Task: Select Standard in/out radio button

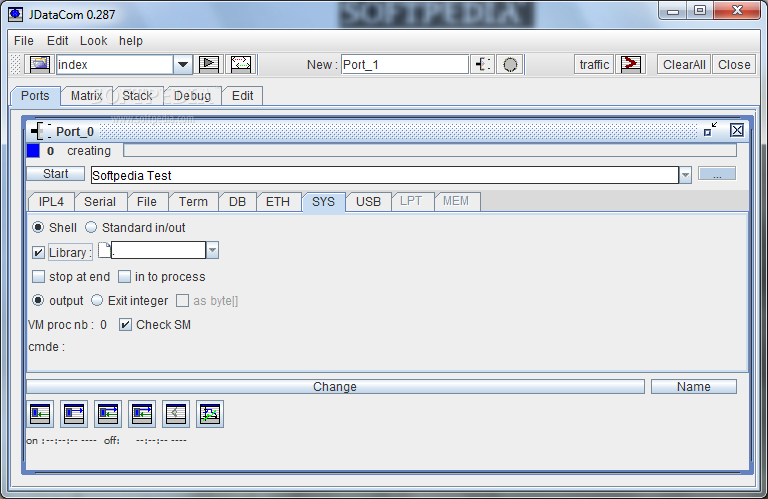Action: point(91,227)
